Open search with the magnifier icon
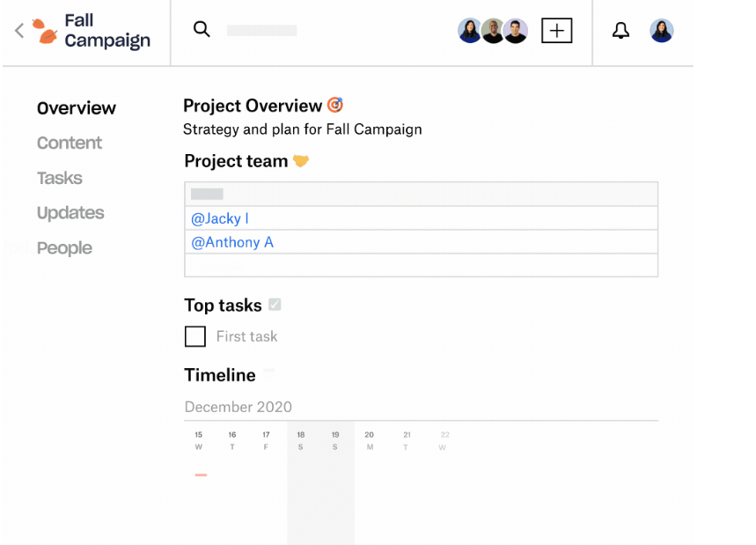The width and height of the screenshot is (756, 545). tap(202, 29)
